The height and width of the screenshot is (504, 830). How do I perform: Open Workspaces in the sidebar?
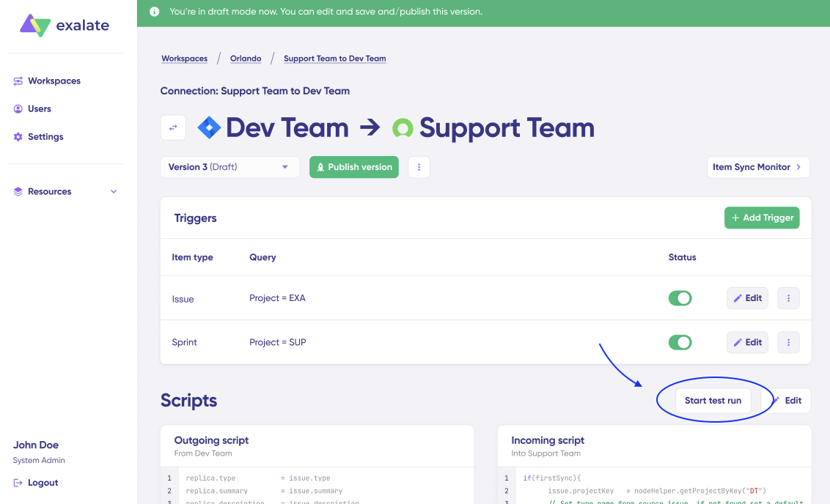tap(47, 81)
